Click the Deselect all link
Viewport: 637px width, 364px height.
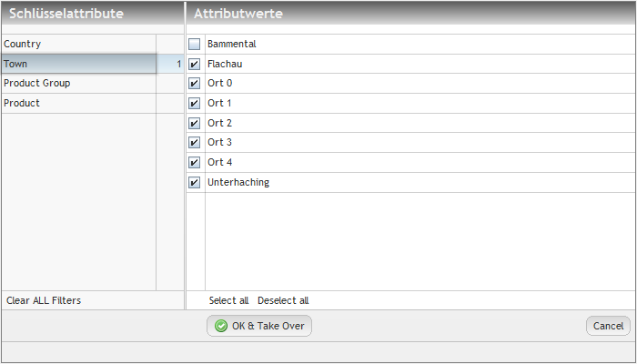click(x=283, y=300)
